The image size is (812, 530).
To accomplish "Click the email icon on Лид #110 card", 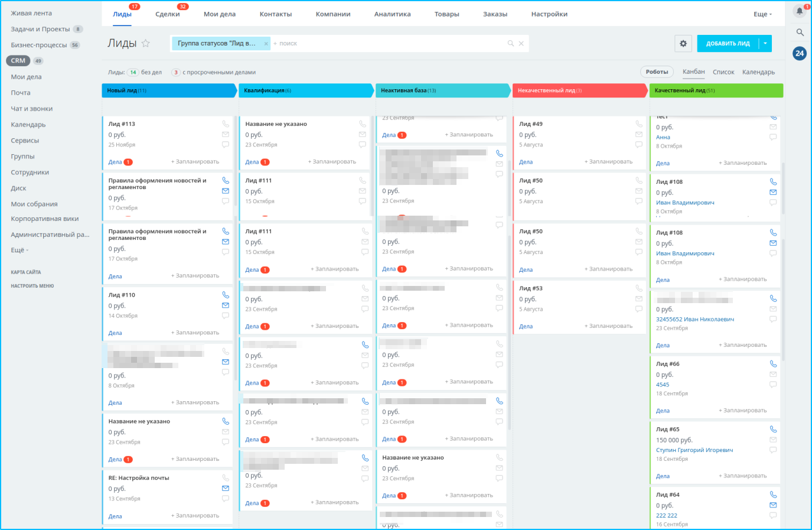I will tap(226, 305).
